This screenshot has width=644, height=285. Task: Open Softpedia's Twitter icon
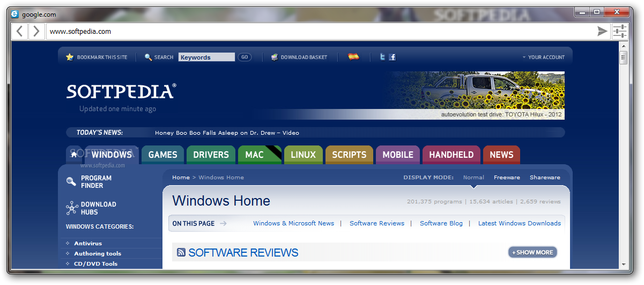[x=382, y=57]
